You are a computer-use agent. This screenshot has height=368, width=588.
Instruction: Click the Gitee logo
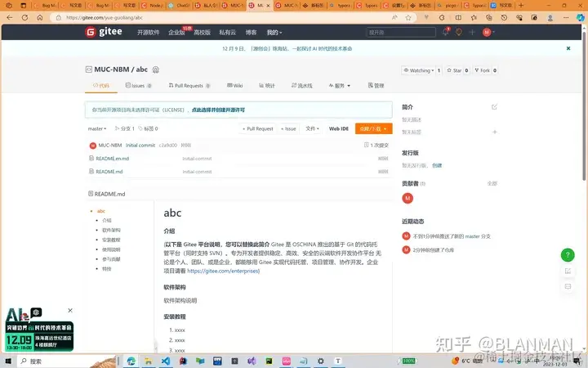(104, 32)
